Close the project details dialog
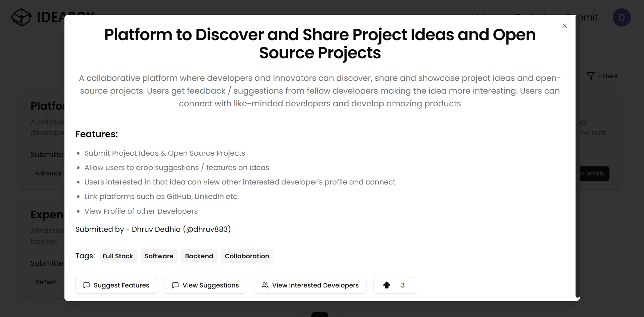The image size is (644, 317). click(x=564, y=26)
